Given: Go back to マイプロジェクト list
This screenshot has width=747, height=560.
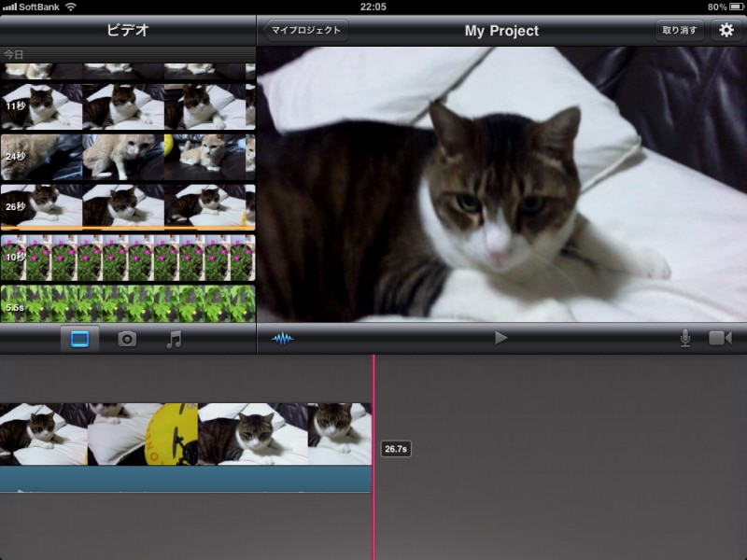Looking at the screenshot, I should click(305, 30).
